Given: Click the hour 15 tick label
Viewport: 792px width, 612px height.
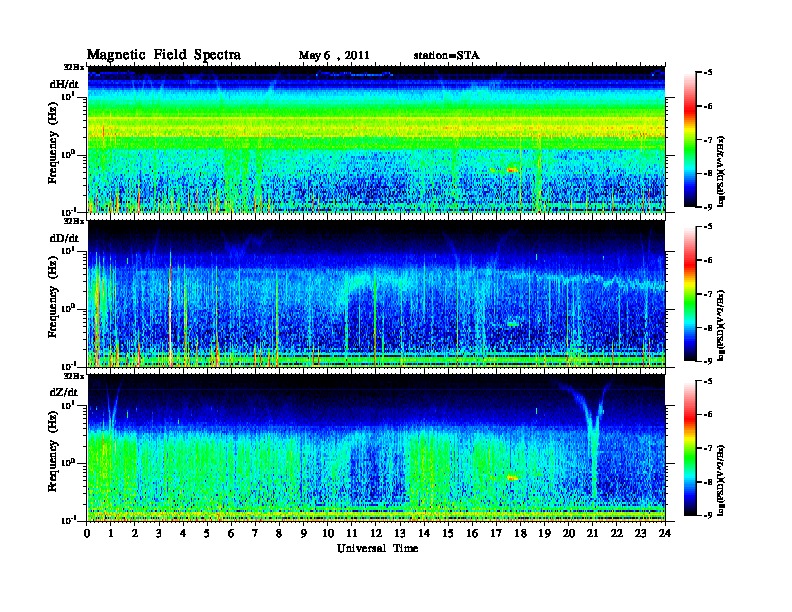Looking at the screenshot, I should click(x=448, y=534).
